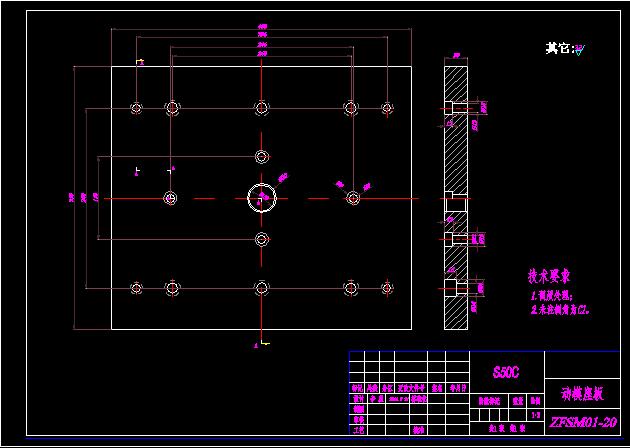The image size is (630, 448).
Task: Click the top counterbore in section view
Action: click(456, 108)
